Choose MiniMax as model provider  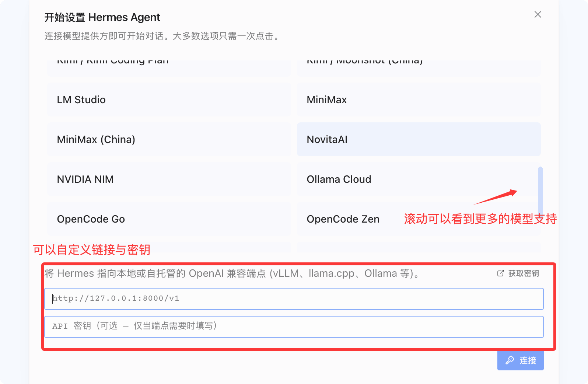point(419,100)
